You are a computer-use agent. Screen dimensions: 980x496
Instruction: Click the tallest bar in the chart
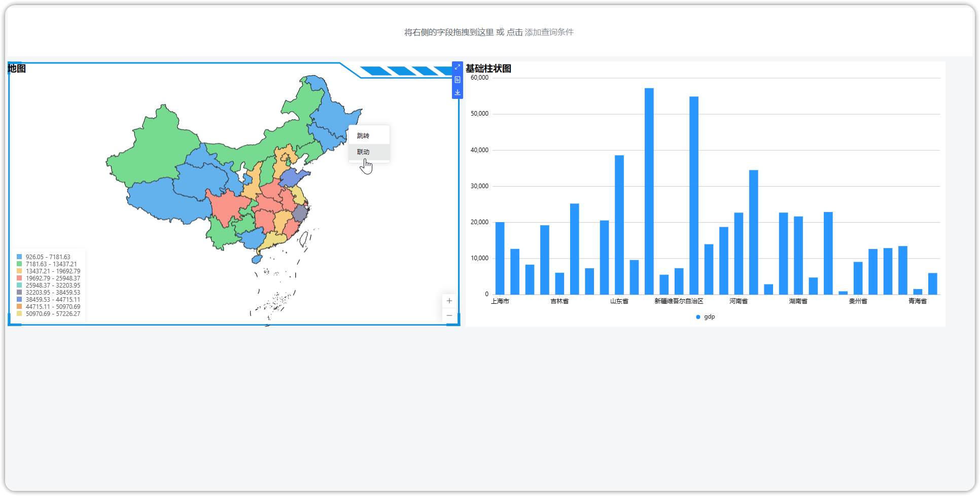pos(649,191)
